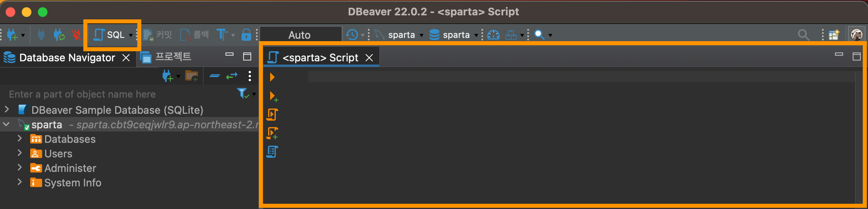Open the transaction log dropdown arrow
The width and height of the screenshot is (868, 209).
point(362,36)
